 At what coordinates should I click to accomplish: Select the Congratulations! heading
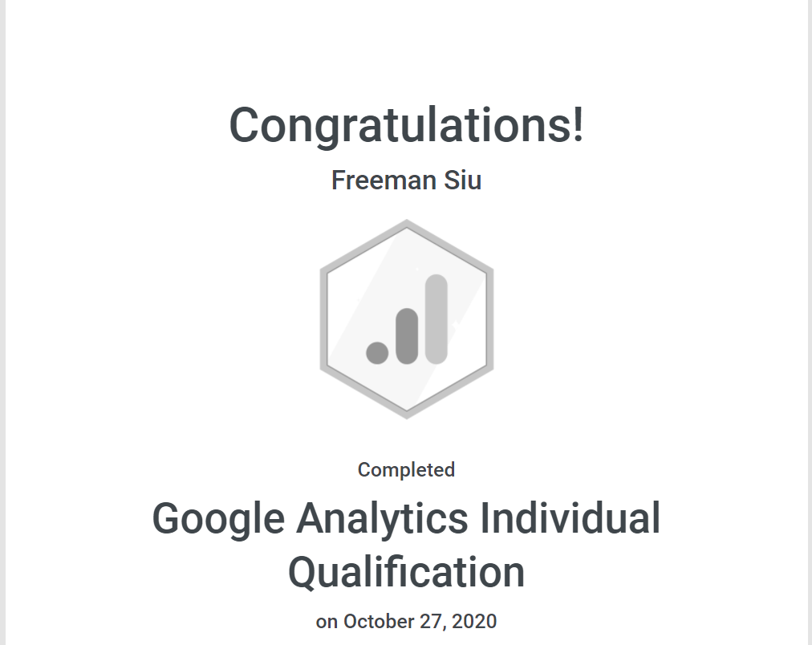pyautogui.click(x=406, y=126)
